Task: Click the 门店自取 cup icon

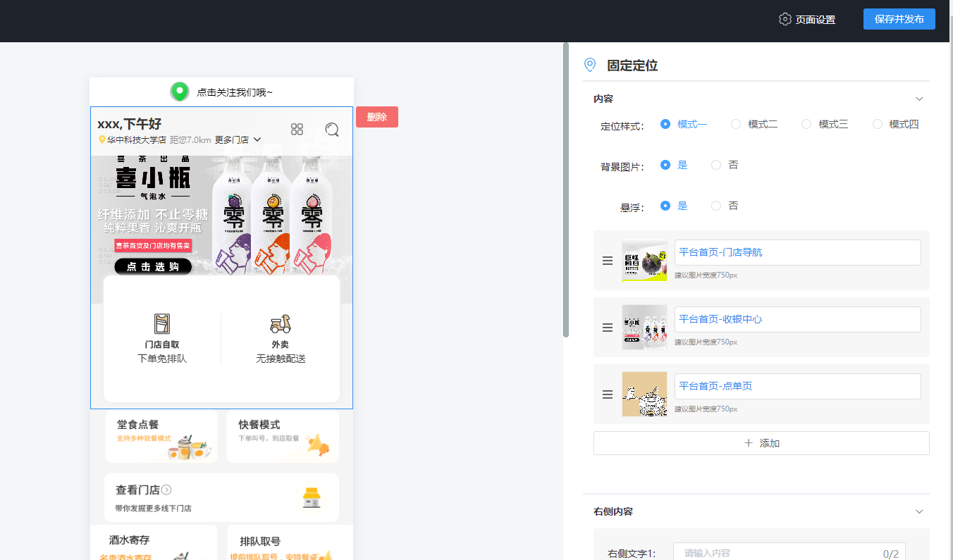Action: [x=162, y=324]
